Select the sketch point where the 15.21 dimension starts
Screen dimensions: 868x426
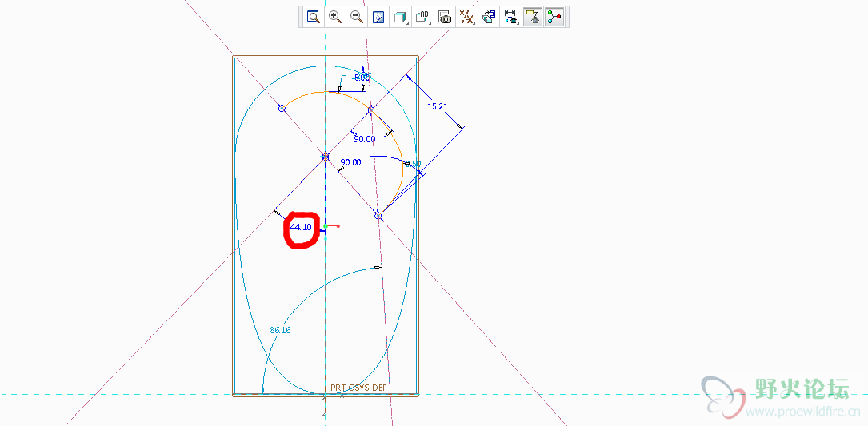point(371,110)
